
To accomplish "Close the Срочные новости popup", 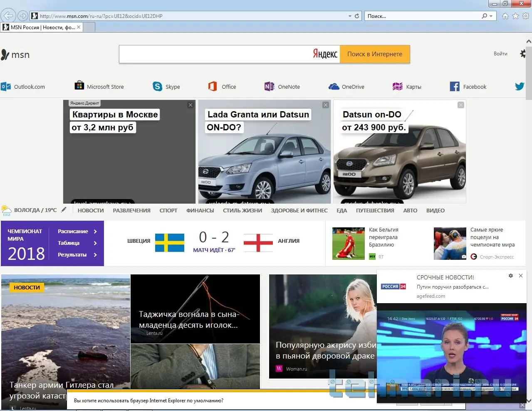I will (x=521, y=276).
